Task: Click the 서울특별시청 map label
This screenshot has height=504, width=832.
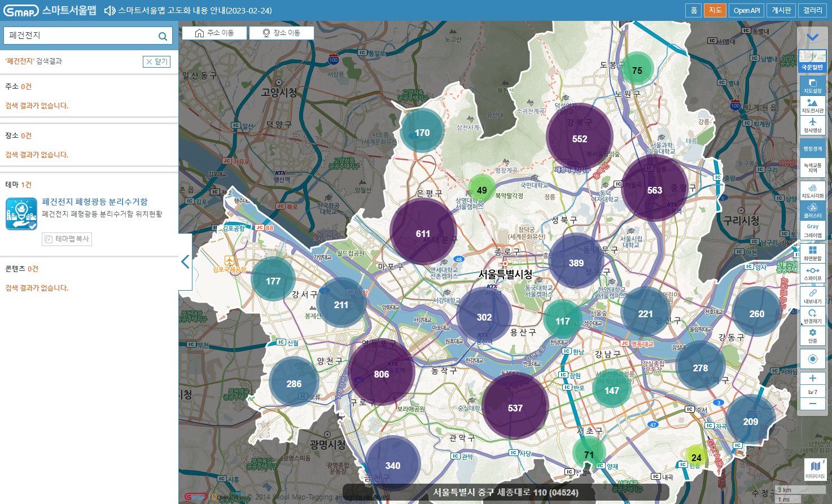Action: click(506, 274)
